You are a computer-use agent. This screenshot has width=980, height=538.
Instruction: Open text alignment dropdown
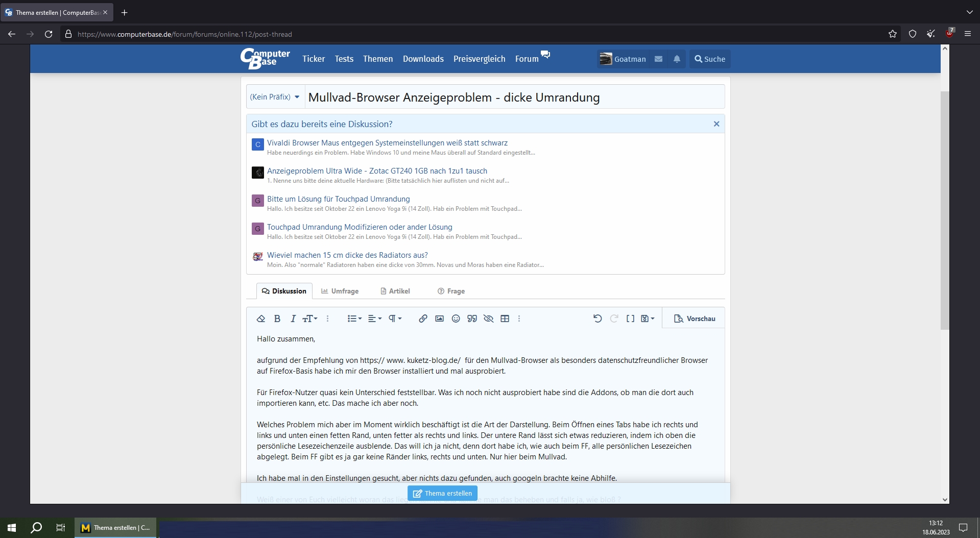[375, 319]
